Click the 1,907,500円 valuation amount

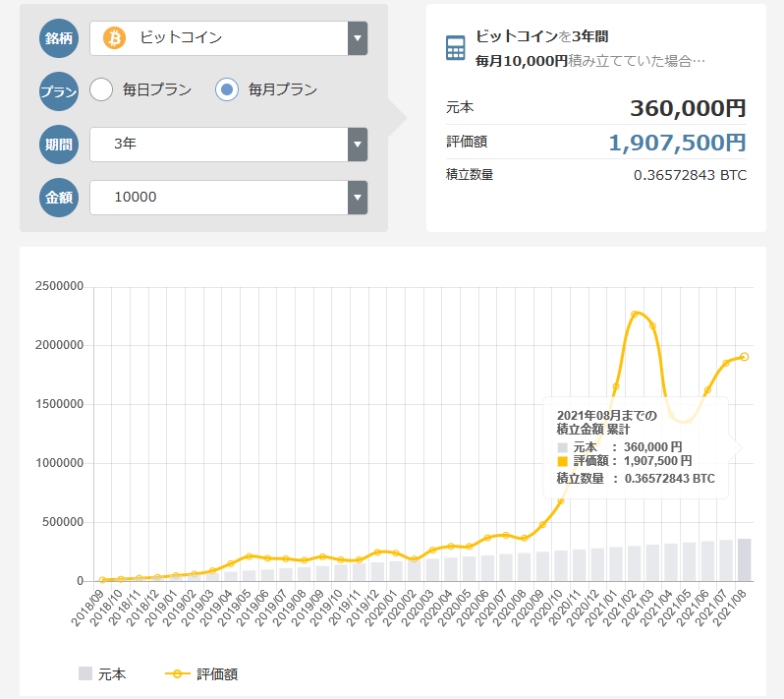pyautogui.click(x=677, y=143)
